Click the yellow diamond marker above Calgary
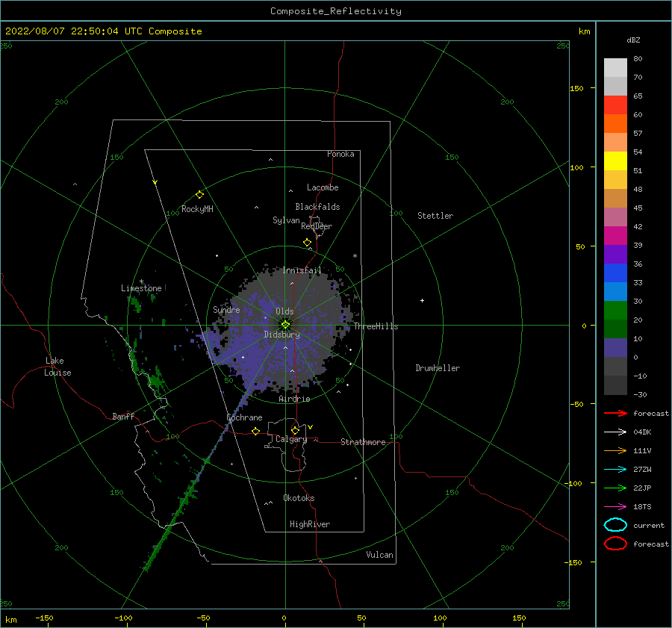Image resolution: width=672 pixels, height=628 pixels. tap(295, 430)
